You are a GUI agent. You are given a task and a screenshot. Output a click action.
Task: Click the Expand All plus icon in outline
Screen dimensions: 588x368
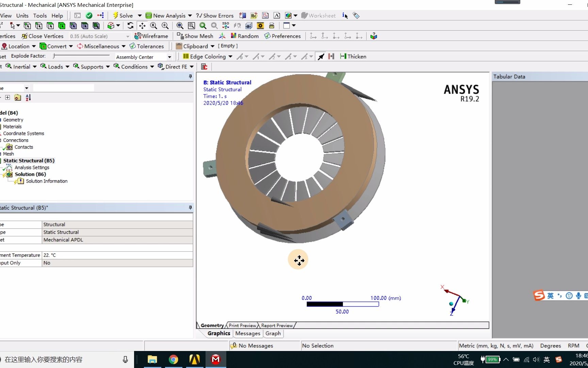coord(7,97)
